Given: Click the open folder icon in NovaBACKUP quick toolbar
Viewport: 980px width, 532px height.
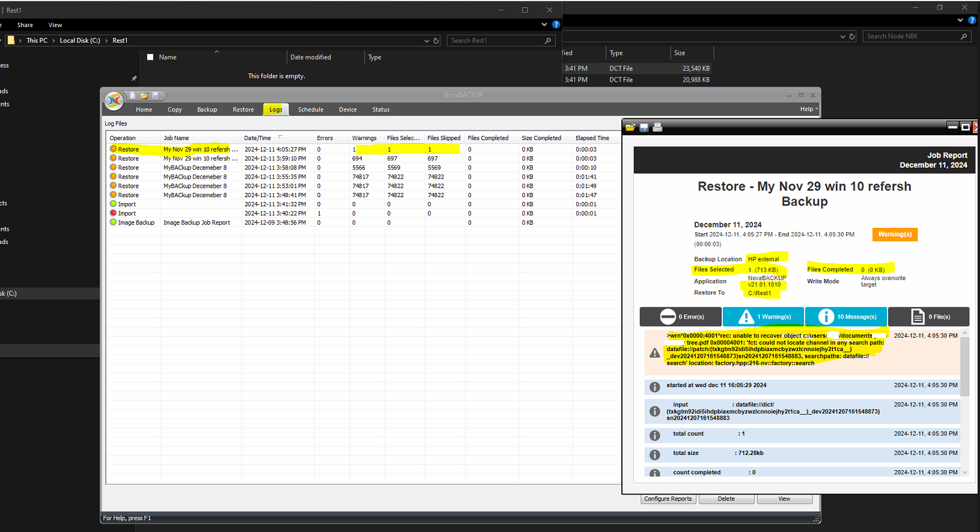Looking at the screenshot, I should (144, 96).
